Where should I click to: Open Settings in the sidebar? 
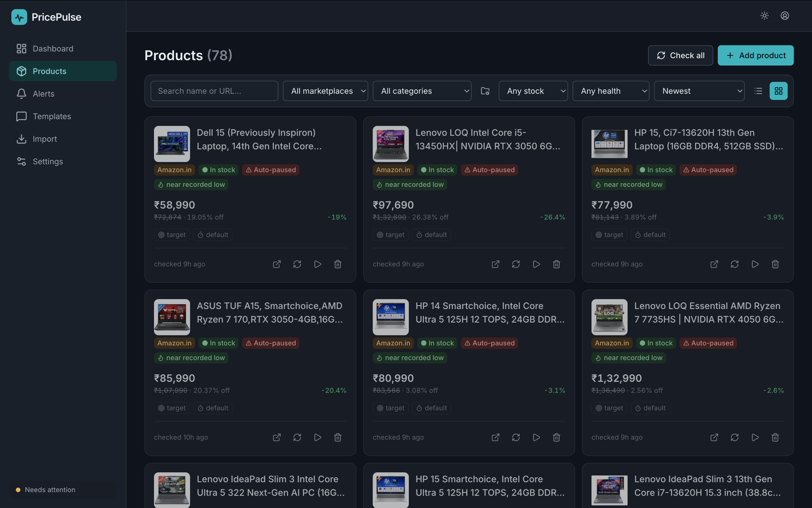63,161
